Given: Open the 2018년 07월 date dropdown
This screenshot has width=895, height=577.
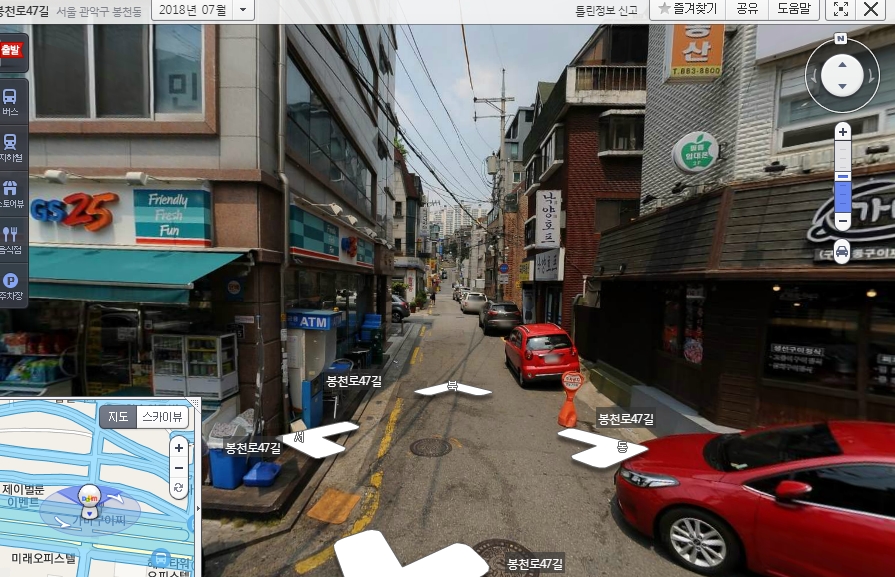Looking at the screenshot, I should pyautogui.click(x=202, y=10).
